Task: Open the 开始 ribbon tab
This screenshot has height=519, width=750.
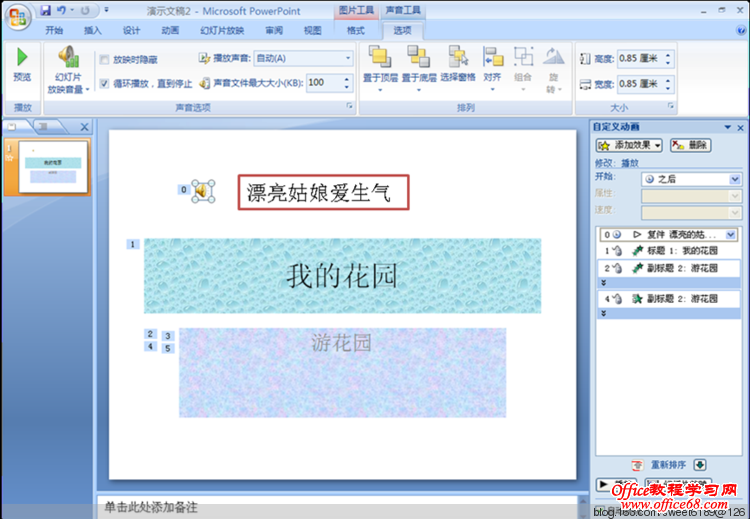Action: coord(54,31)
